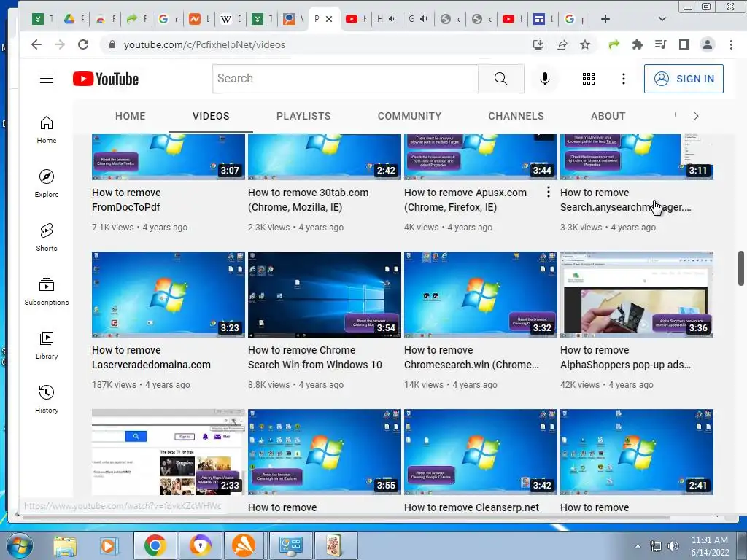The width and height of the screenshot is (747, 560).
Task: Switch to the PLAYLISTS tab
Action: tap(303, 116)
